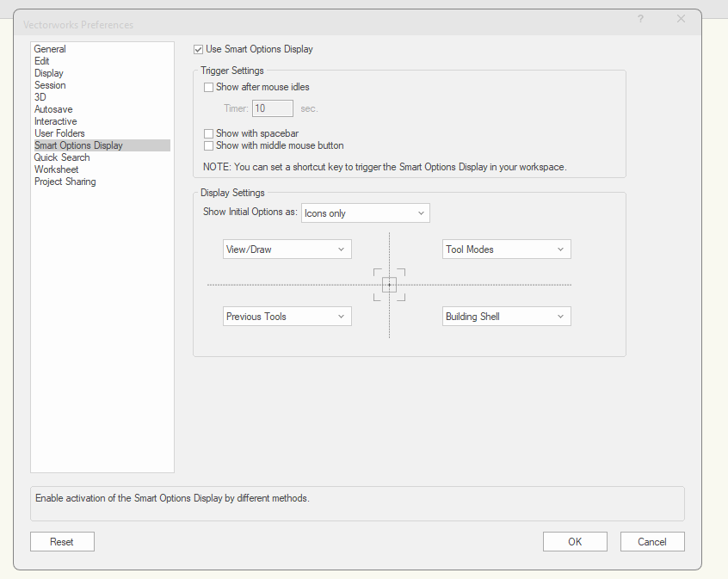The width and height of the screenshot is (728, 579).
Task: Expand the View/Draw quadrant dropdown
Action: pos(287,249)
